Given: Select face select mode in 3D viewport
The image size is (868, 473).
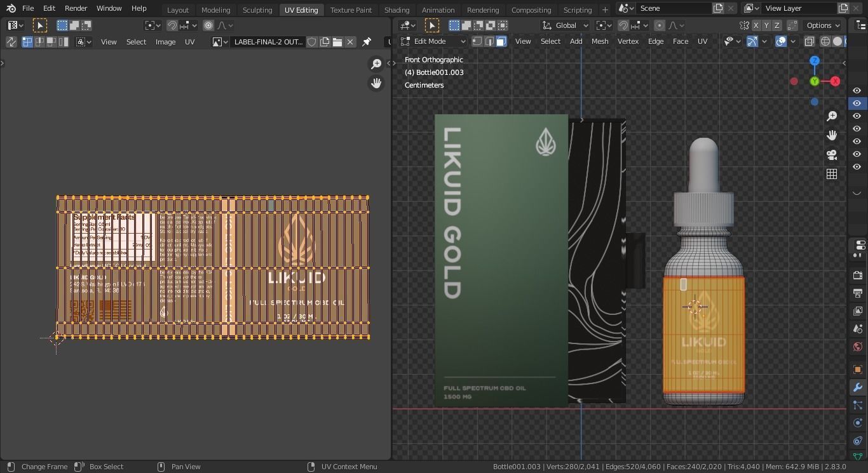Looking at the screenshot, I should [x=501, y=41].
